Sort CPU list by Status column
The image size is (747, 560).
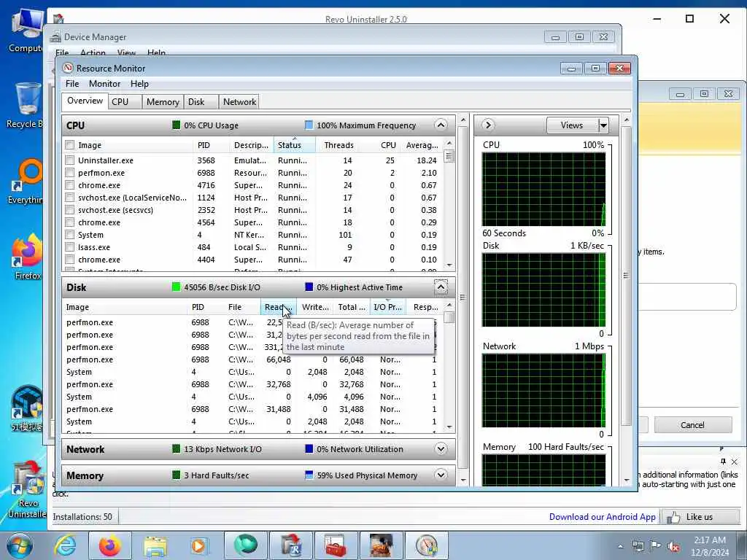pyautogui.click(x=295, y=145)
